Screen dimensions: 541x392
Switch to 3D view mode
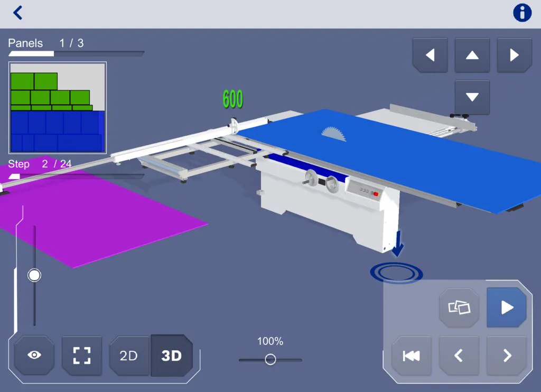pos(171,356)
